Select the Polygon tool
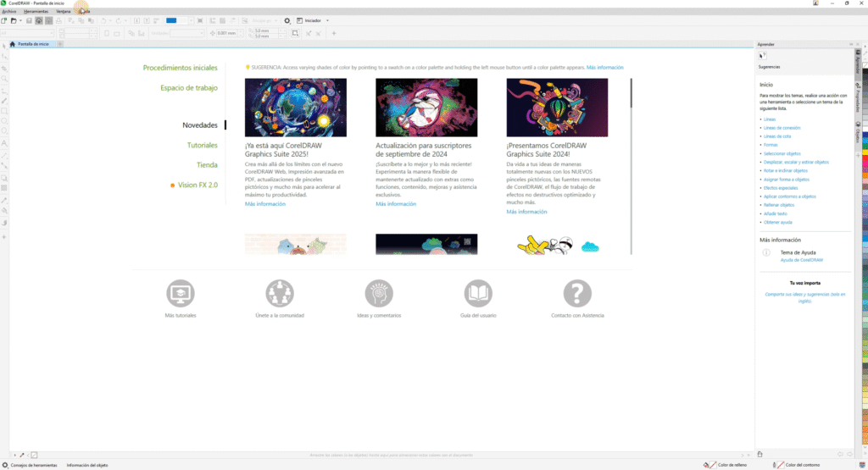The height and width of the screenshot is (470, 868). [4, 131]
